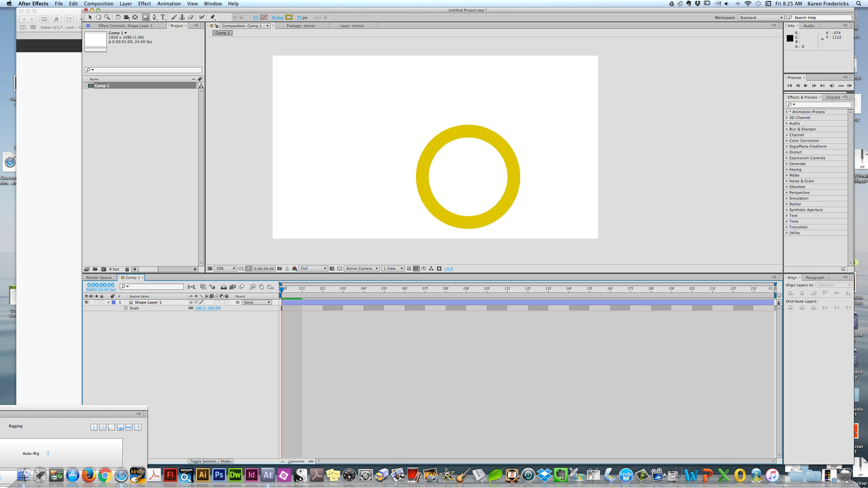Select the Clone Stamp tool

coord(182,17)
